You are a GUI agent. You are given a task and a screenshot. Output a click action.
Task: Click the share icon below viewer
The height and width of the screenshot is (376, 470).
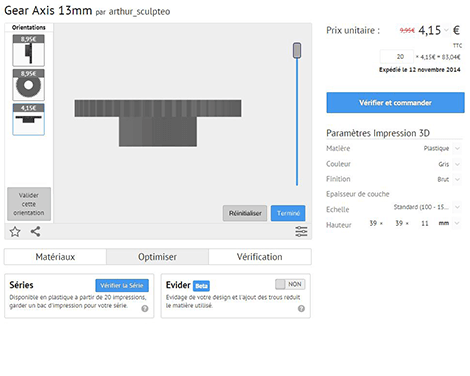(x=35, y=231)
